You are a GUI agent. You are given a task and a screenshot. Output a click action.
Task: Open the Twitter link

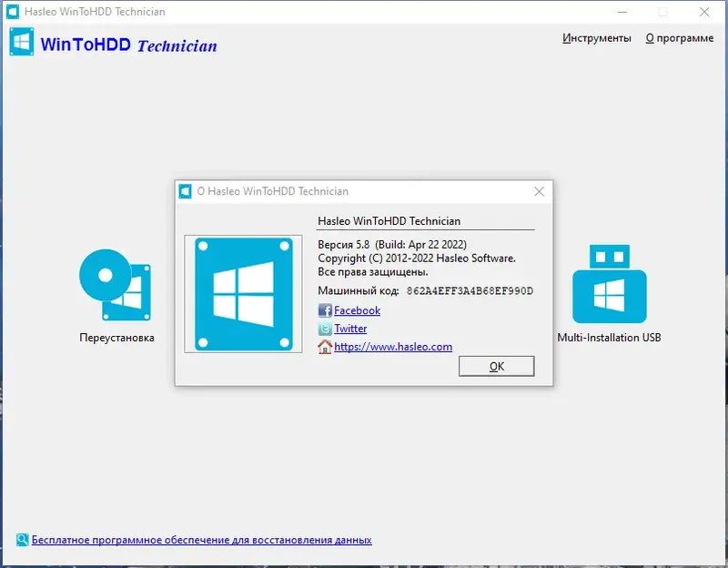pyautogui.click(x=349, y=329)
